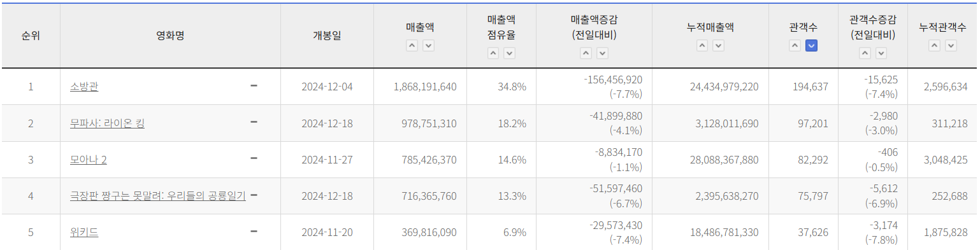Select 영화명 column header
The image size is (980, 250).
pyautogui.click(x=170, y=36)
